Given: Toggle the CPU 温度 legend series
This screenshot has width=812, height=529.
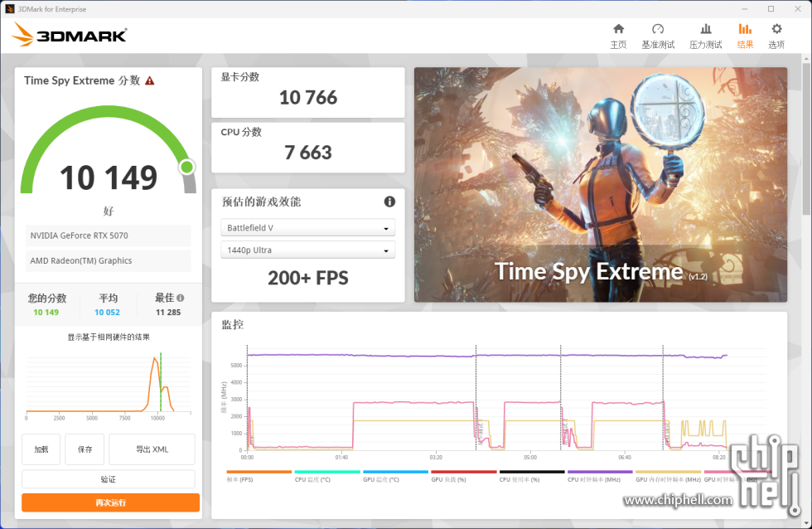Looking at the screenshot, I should 312,479.
